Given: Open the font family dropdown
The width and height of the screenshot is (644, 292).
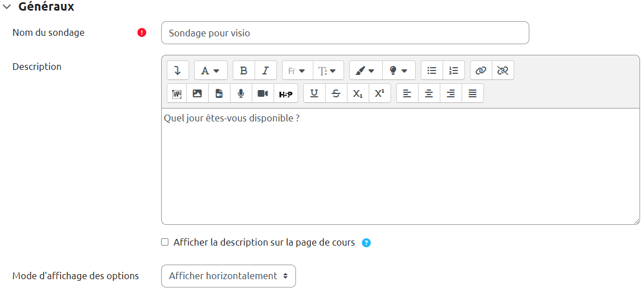Looking at the screenshot, I should tap(297, 70).
